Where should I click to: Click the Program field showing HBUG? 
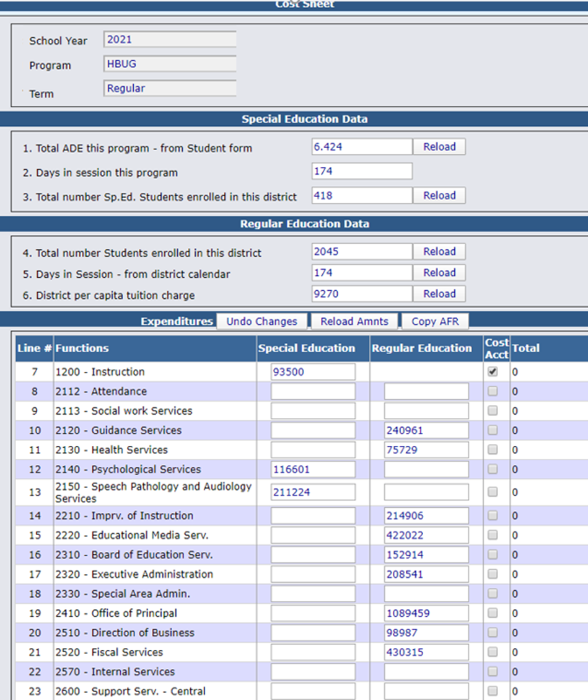[x=170, y=64]
